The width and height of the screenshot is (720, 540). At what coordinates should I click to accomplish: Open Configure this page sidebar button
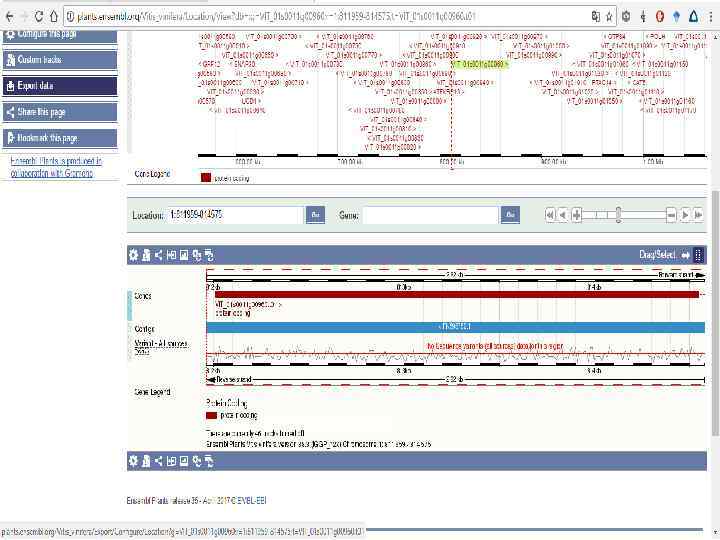click(60, 36)
